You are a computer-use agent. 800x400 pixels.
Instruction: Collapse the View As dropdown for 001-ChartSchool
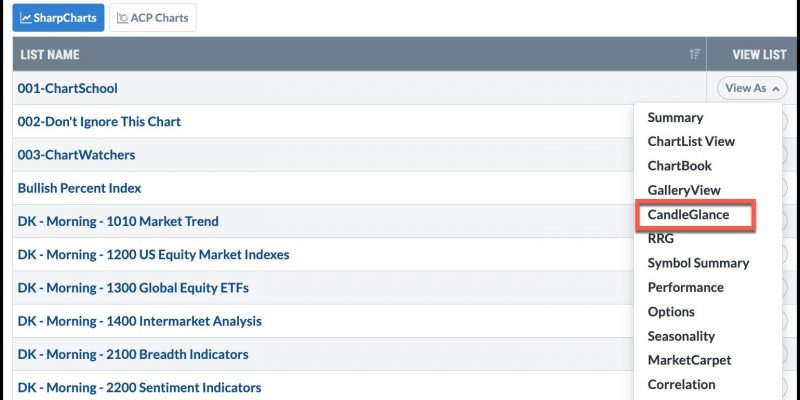coord(752,88)
